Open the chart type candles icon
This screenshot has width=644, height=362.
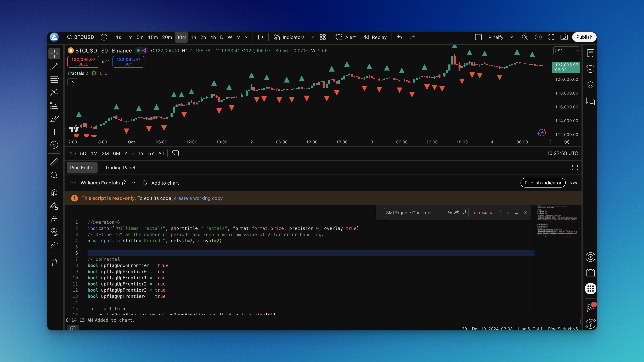click(260, 37)
